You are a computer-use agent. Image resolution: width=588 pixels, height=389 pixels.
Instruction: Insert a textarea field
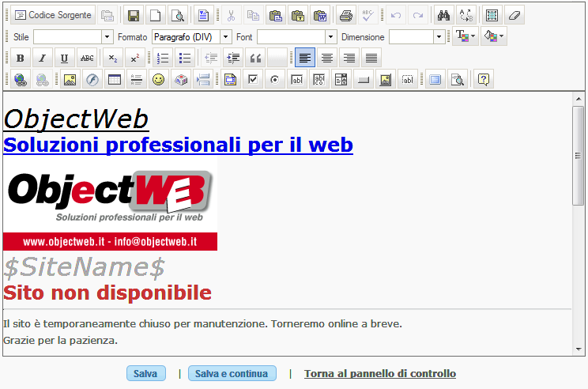(319, 79)
